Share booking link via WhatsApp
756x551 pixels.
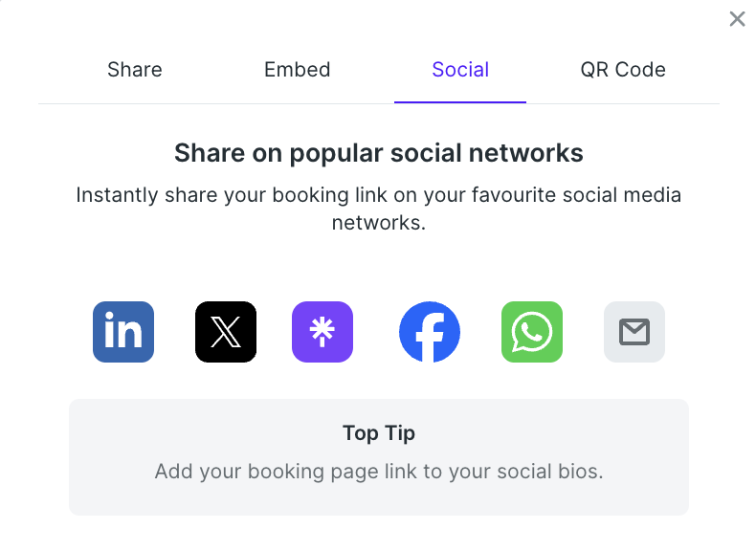[532, 332]
